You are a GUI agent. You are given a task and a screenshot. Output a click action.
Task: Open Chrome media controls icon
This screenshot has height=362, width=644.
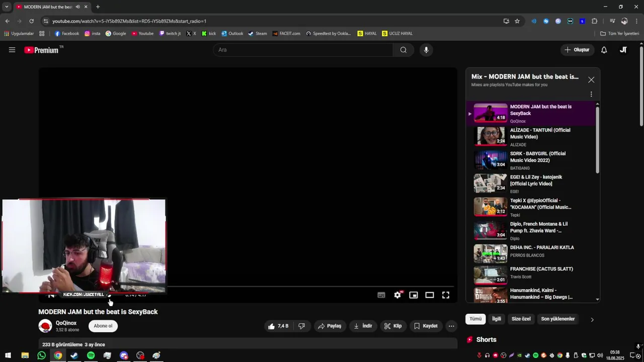[x=612, y=21]
